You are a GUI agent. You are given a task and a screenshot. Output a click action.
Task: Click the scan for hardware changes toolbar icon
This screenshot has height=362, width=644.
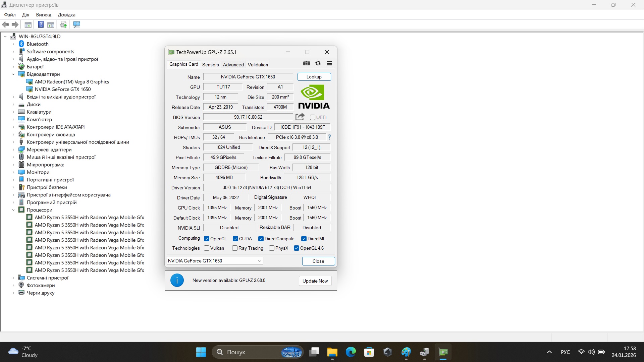click(x=76, y=24)
